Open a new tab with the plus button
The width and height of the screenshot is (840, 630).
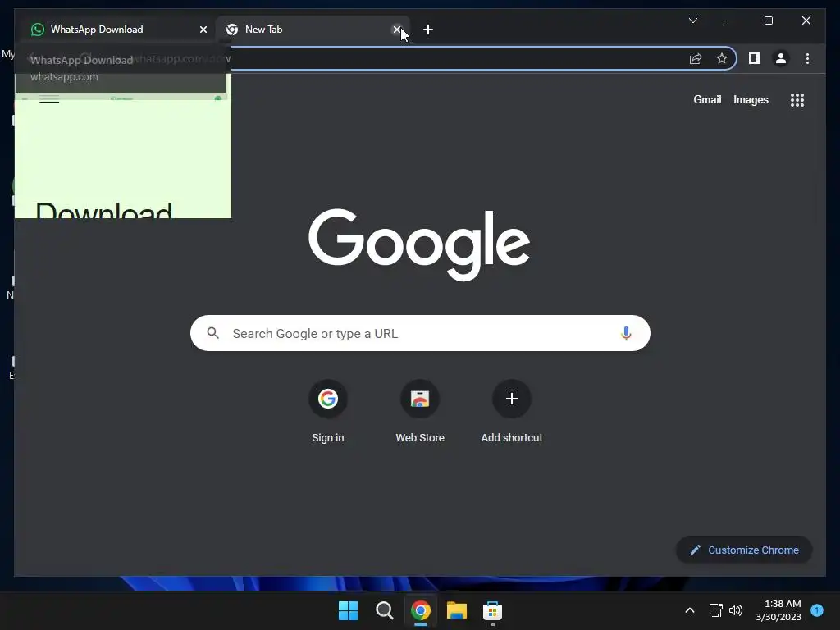pyautogui.click(x=427, y=30)
